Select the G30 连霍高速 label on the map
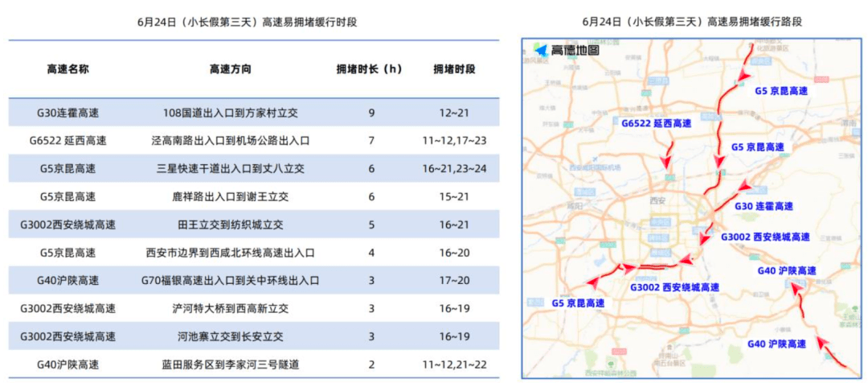Screen dimensions: 868x383 coord(764,207)
